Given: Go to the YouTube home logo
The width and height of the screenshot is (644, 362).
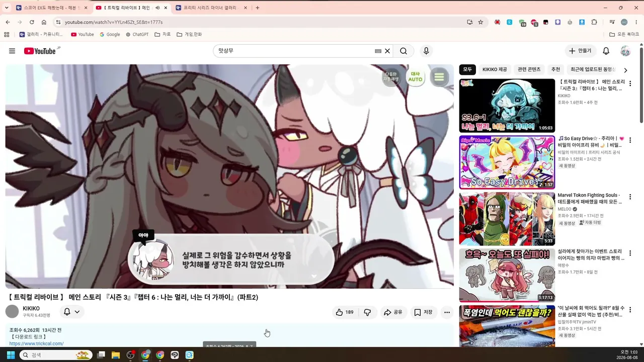Looking at the screenshot, I should (40, 51).
